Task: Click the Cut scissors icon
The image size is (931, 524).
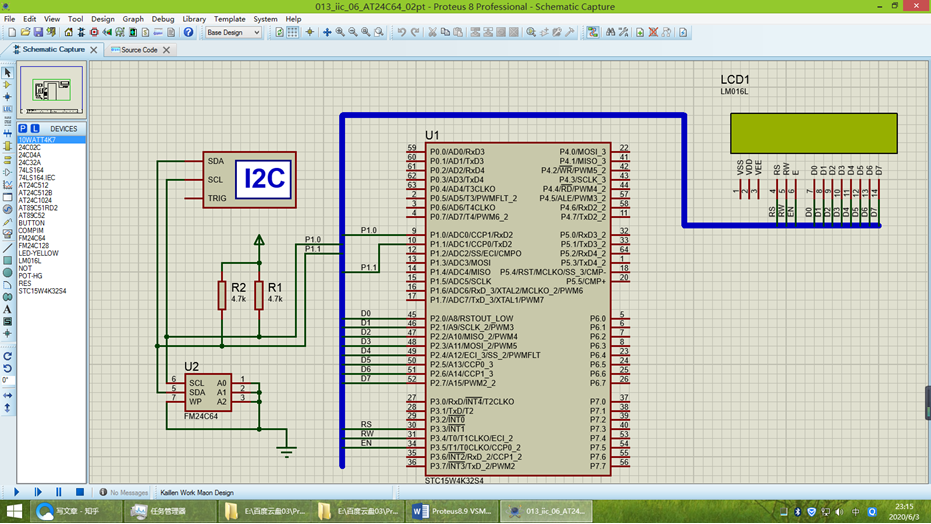Action: click(x=432, y=33)
